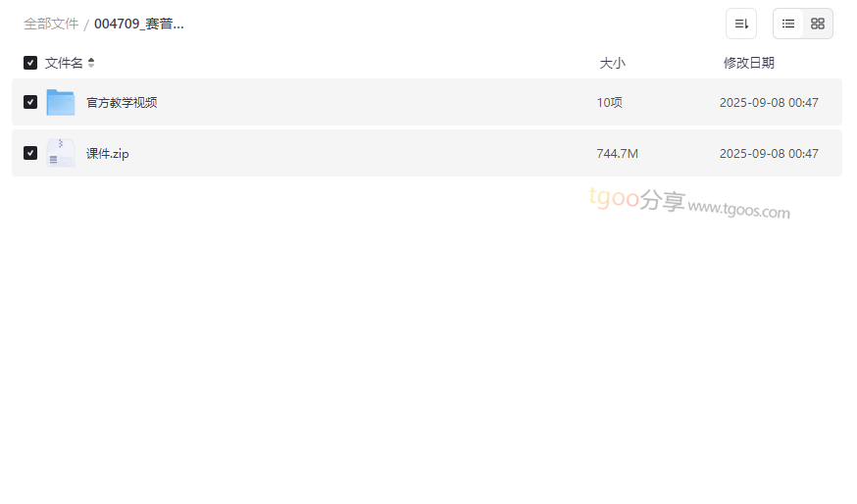Switch to grid view layout
Viewport: 857px width, 504px height.
coord(818,24)
